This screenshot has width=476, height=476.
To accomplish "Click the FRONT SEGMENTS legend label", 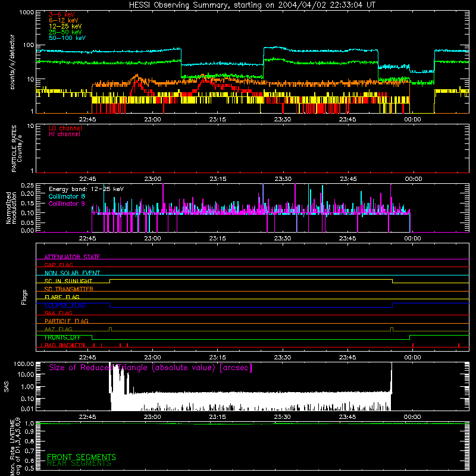I will click(82, 457).
